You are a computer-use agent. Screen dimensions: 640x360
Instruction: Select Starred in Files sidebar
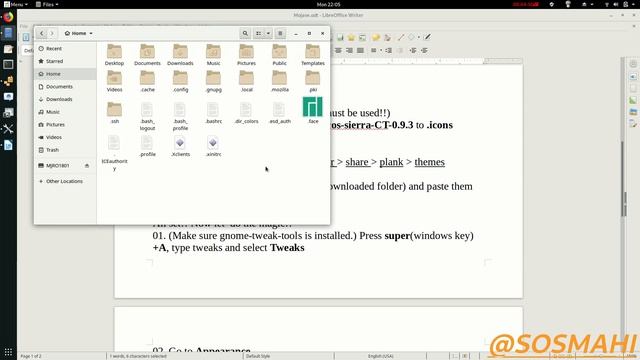pyautogui.click(x=65, y=61)
